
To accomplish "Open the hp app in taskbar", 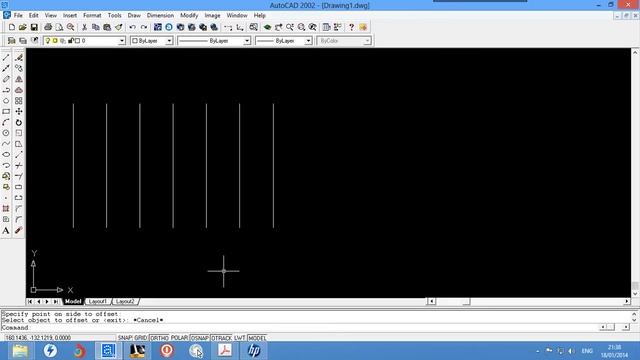I will (x=253, y=351).
